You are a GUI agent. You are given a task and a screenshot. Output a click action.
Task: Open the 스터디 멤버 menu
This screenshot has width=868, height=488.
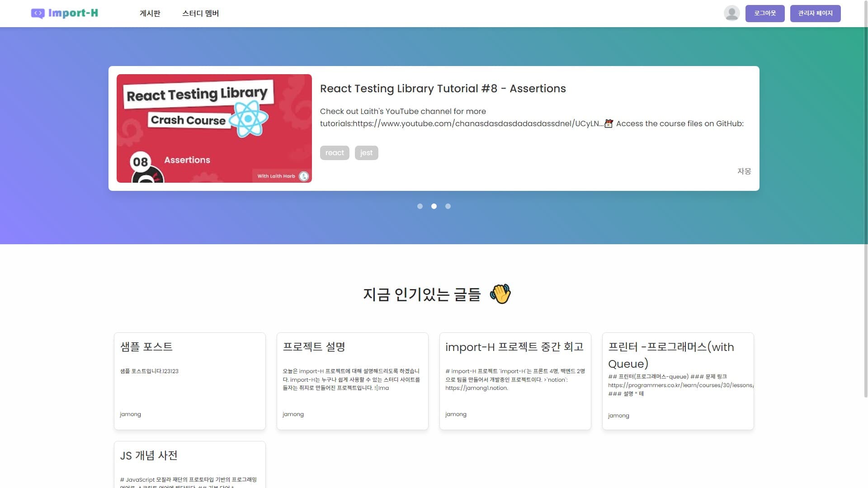click(200, 14)
